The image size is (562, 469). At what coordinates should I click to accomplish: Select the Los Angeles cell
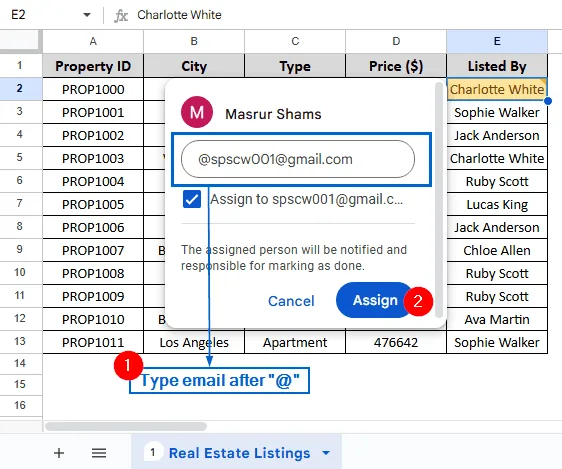point(194,342)
